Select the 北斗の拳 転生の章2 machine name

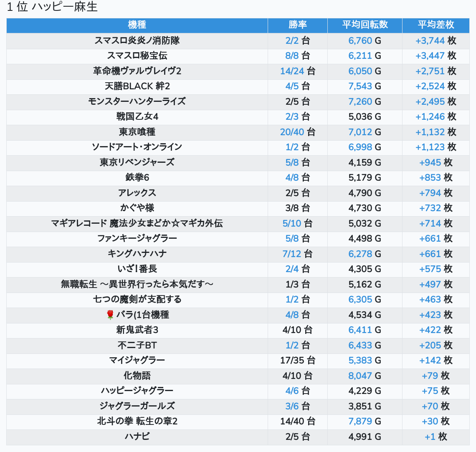click(137, 421)
